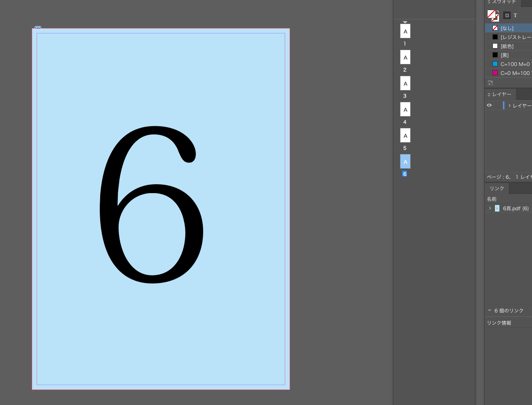Select the [紙色] swatch
The image size is (532, 405).
507,46
